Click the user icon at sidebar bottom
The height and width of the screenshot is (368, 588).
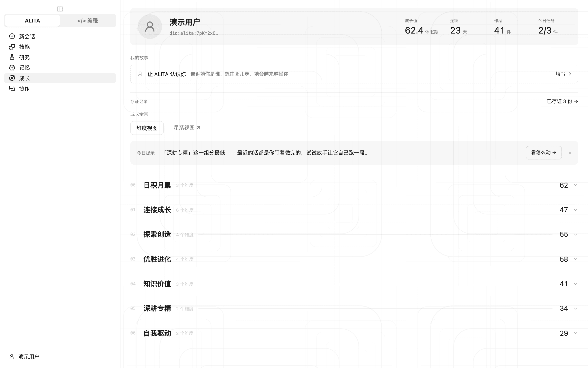click(11, 357)
